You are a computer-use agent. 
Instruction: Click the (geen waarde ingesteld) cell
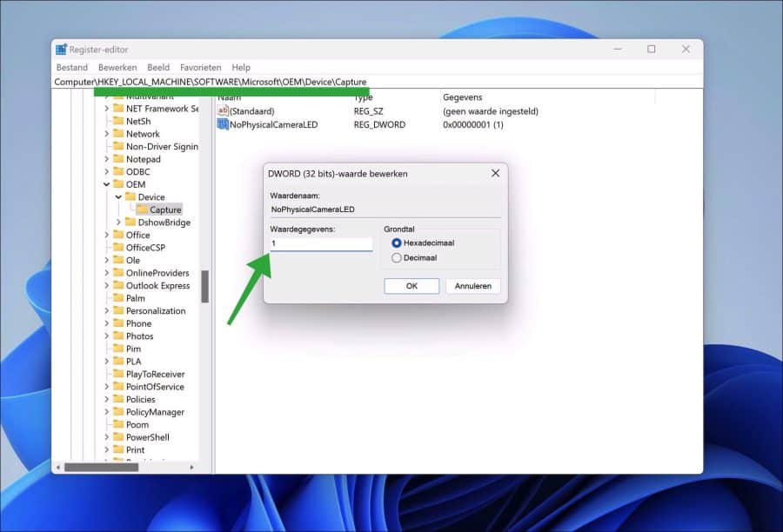coord(491,111)
